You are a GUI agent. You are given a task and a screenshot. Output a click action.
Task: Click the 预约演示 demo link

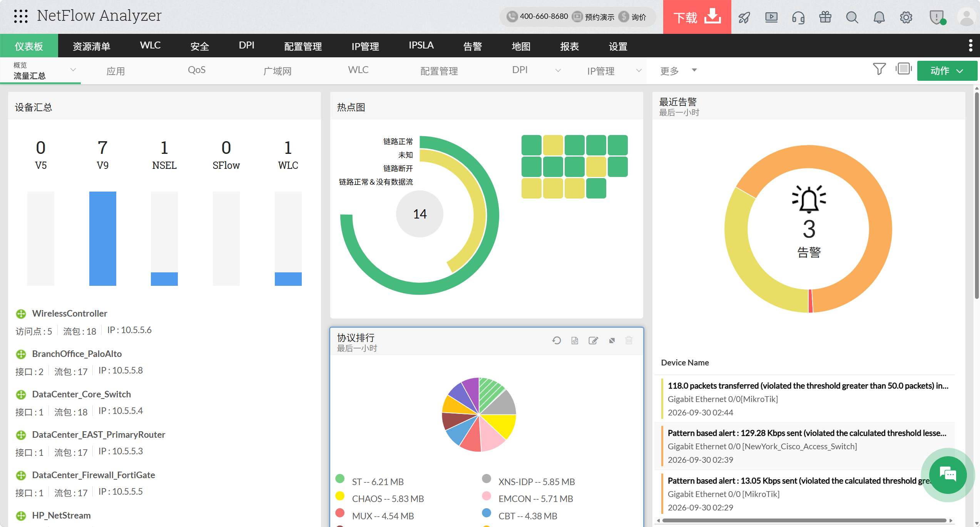(593, 17)
